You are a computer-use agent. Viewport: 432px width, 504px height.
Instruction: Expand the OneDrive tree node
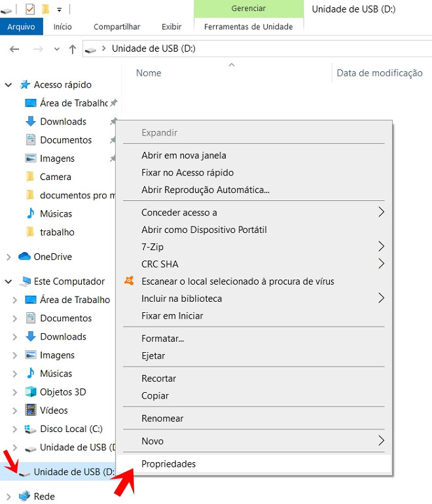coord(9,257)
